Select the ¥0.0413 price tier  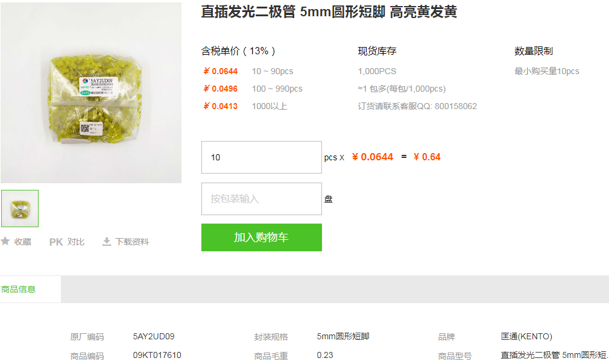221,106
